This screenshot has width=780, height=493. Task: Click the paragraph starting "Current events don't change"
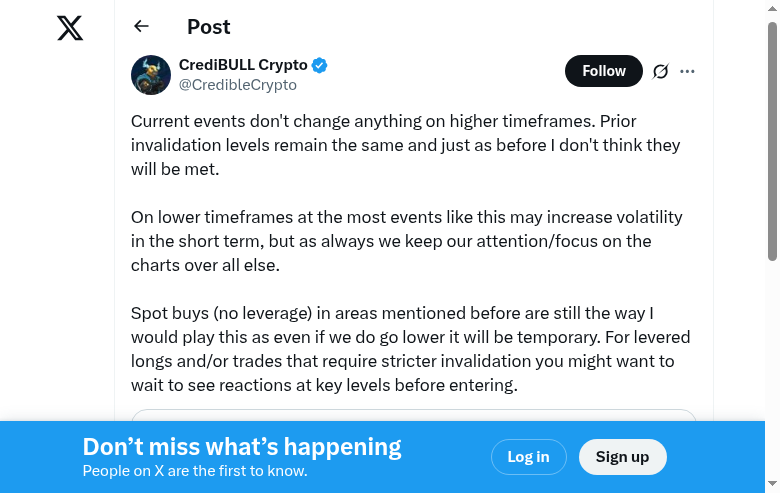[405, 145]
